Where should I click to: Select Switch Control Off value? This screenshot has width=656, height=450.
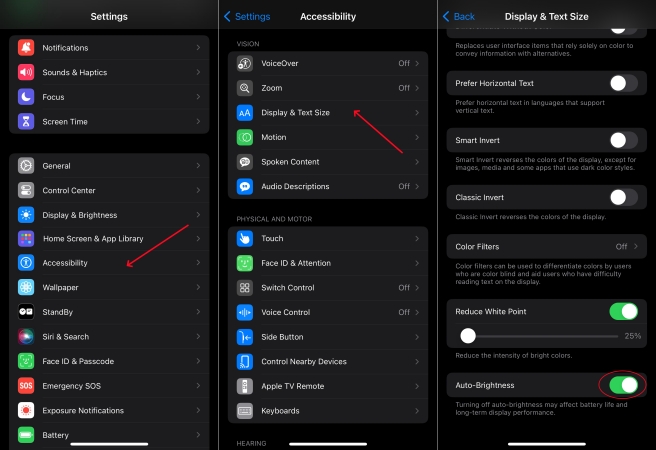click(404, 288)
